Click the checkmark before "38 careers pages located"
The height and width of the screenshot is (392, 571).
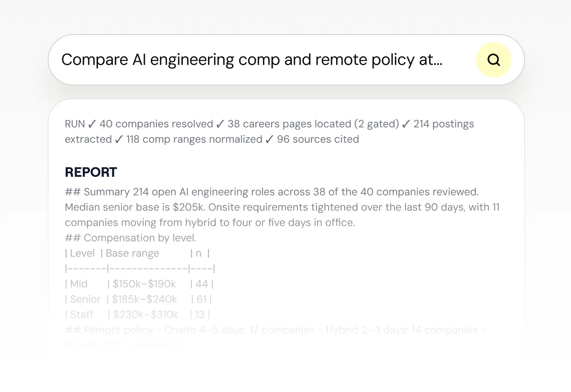[220, 124]
